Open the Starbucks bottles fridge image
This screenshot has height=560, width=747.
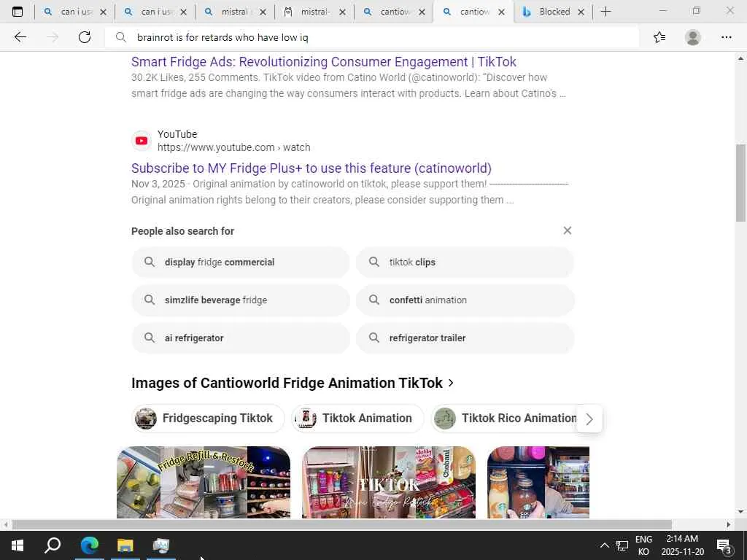point(538,482)
